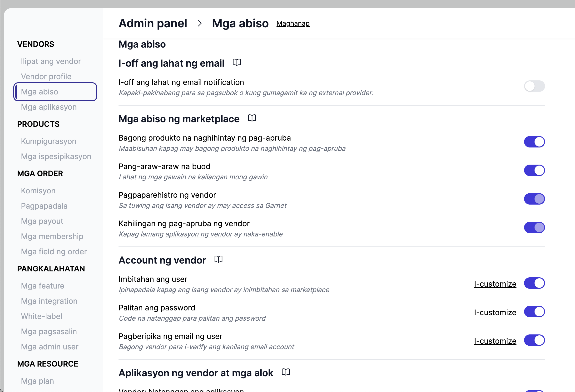Click the breadcrumb chevron after Admin panel

point(199,24)
